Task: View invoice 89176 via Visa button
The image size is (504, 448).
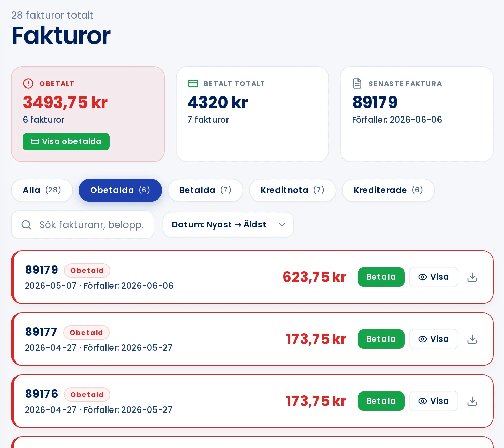Action: [x=434, y=401]
